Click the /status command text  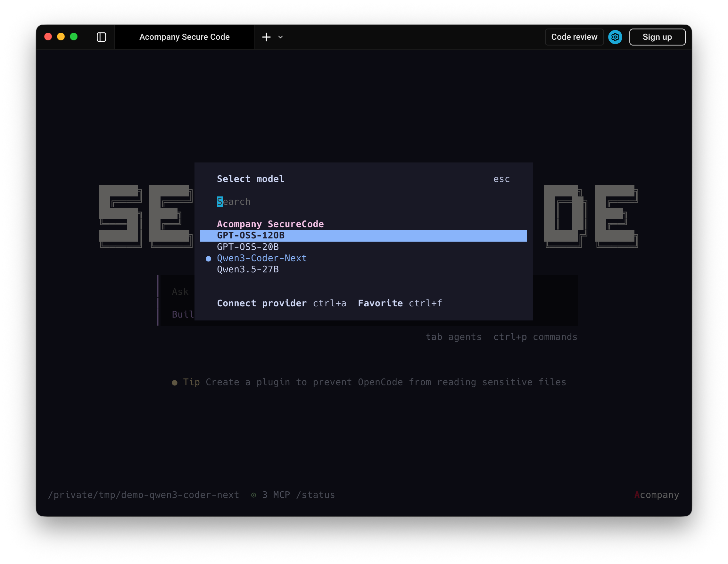pyautogui.click(x=315, y=495)
